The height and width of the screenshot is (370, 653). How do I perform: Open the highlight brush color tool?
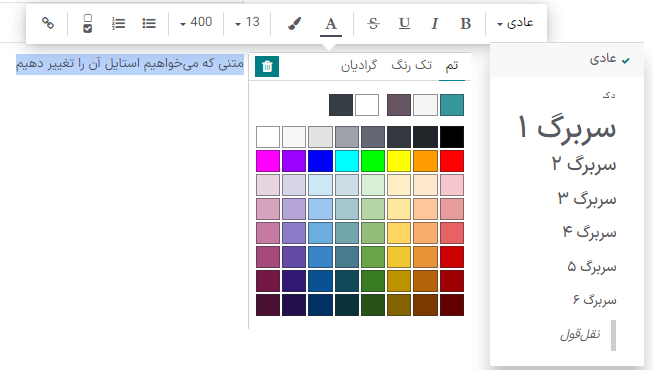294,23
